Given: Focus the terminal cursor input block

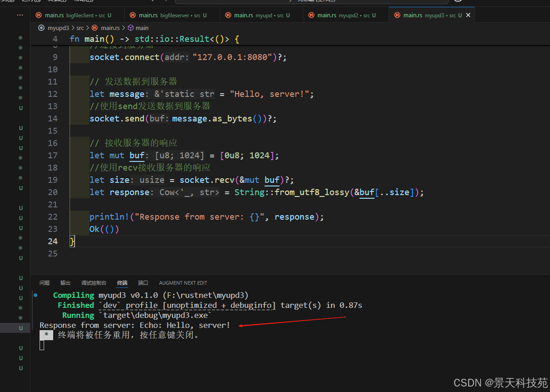Looking at the screenshot, I should click(x=42, y=346).
